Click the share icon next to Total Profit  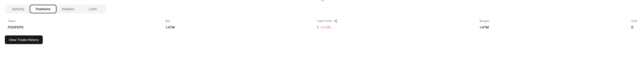pos(336,21)
